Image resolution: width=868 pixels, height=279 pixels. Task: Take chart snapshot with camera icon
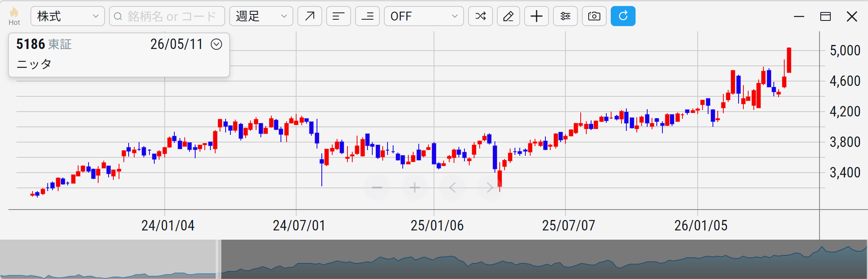click(x=594, y=16)
